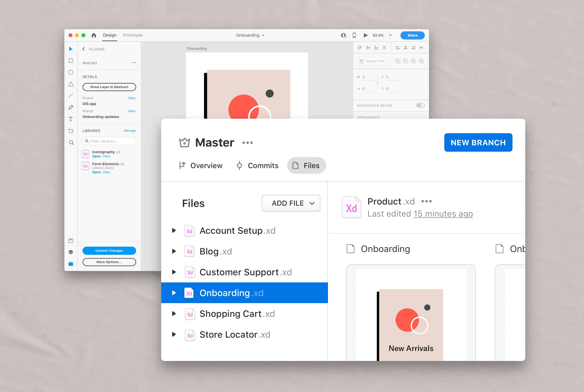584x392 pixels.
Task: Click the align bottom icon
Action: [376, 48]
